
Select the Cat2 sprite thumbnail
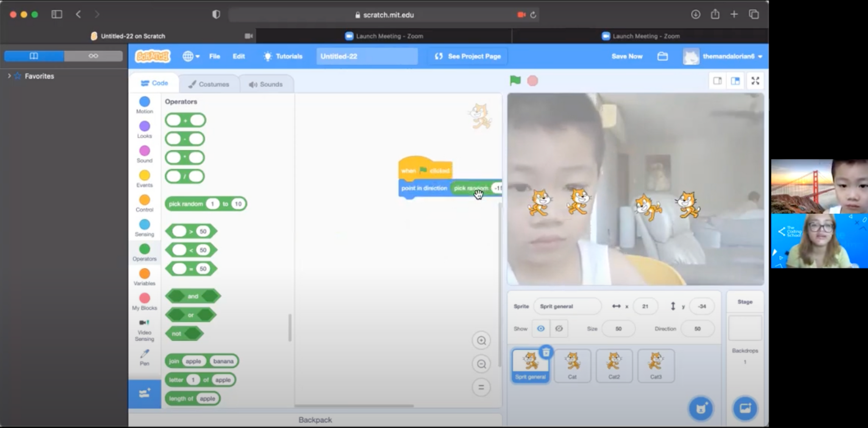click(614, 365)
